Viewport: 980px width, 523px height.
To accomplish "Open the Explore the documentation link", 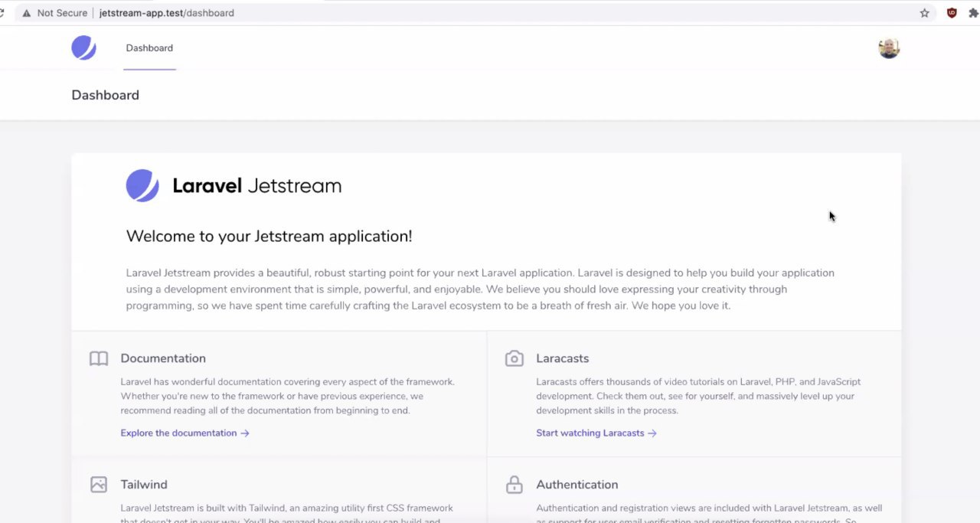I will pos(185,433).
